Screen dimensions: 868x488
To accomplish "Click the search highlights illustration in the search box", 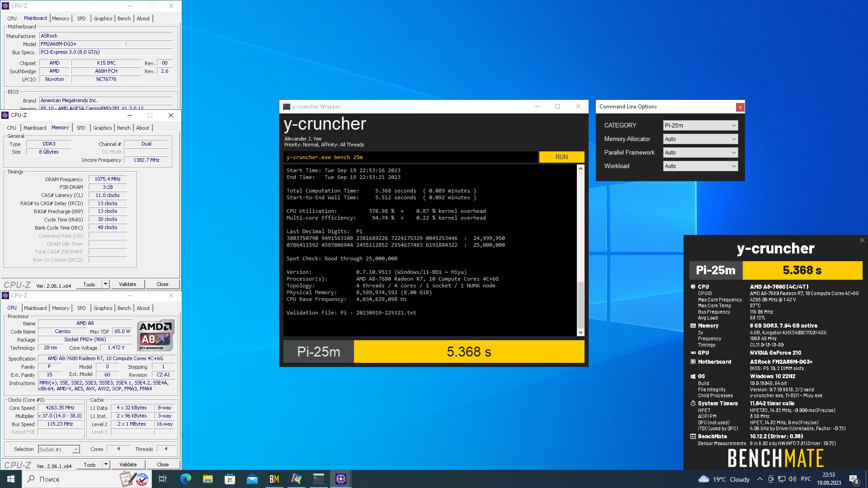I will coord(134,479).
